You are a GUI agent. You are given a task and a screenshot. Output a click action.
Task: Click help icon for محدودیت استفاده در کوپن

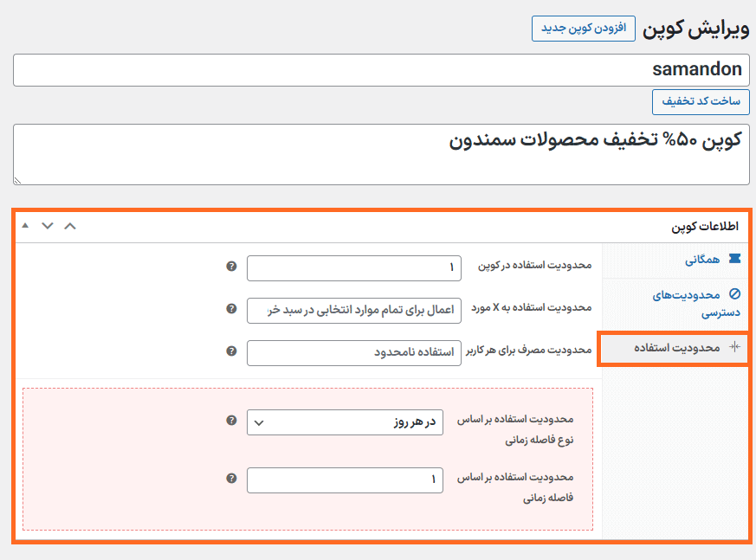pos(231,267)
